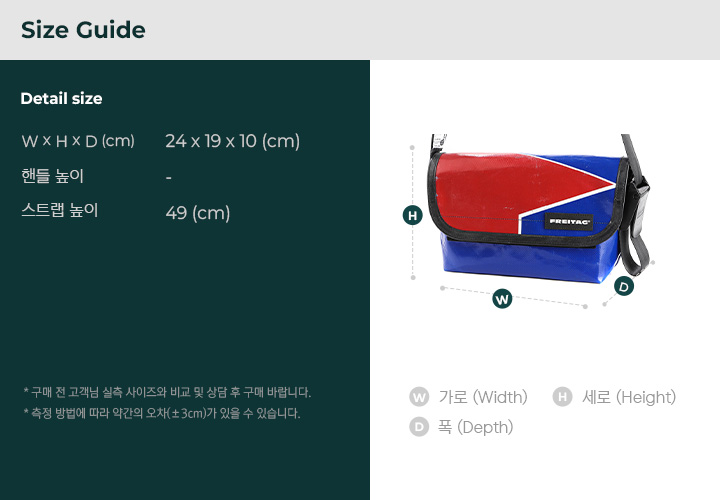This screenshot has height=500, width=720.
Task: Click the 세로 (Height) legend text
Action: (x=629, y=397)
